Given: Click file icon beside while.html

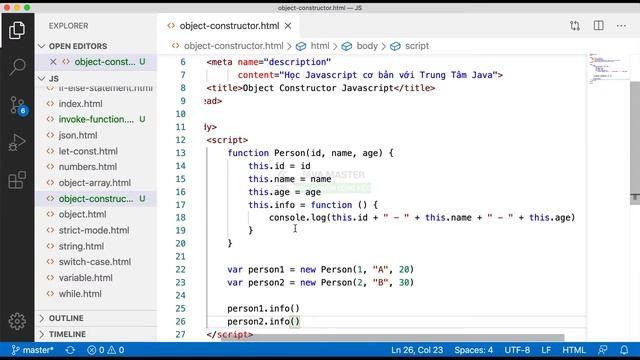Looking at the screenshot, I should (50, 293).
